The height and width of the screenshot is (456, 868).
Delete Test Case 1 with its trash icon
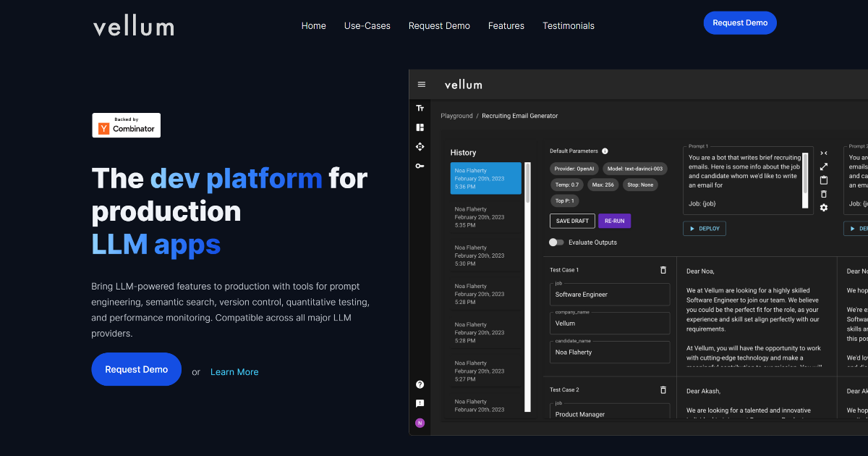663,269
